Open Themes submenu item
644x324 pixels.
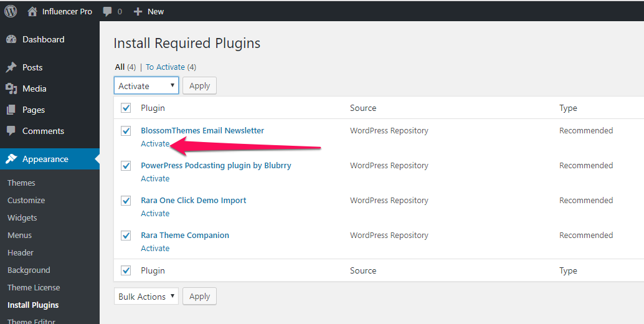point(21,183)
